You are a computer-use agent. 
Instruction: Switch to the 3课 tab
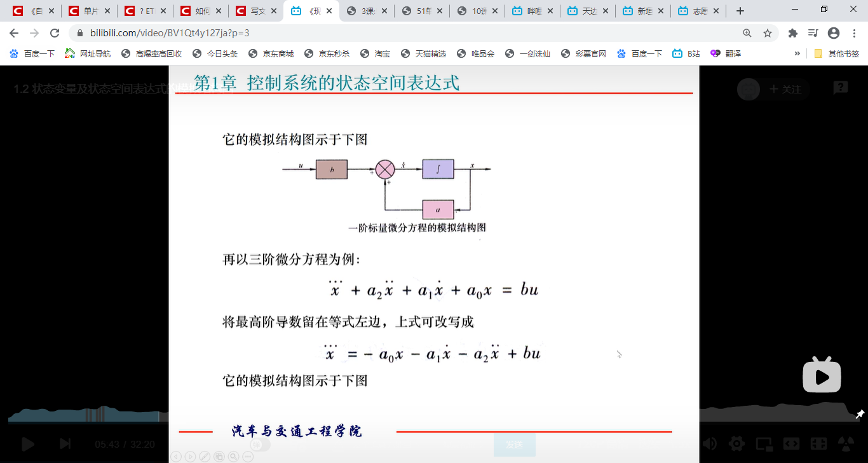pos(366,11)
